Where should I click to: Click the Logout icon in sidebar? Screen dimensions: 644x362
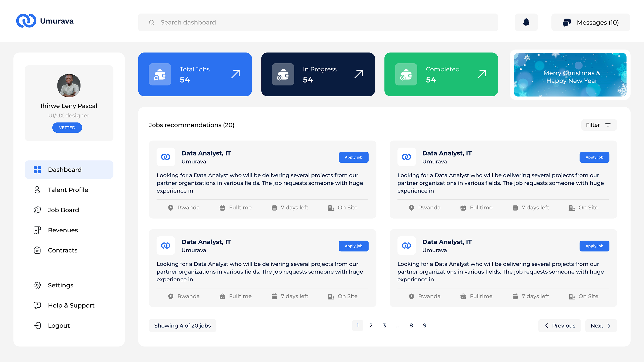[37, 325]
